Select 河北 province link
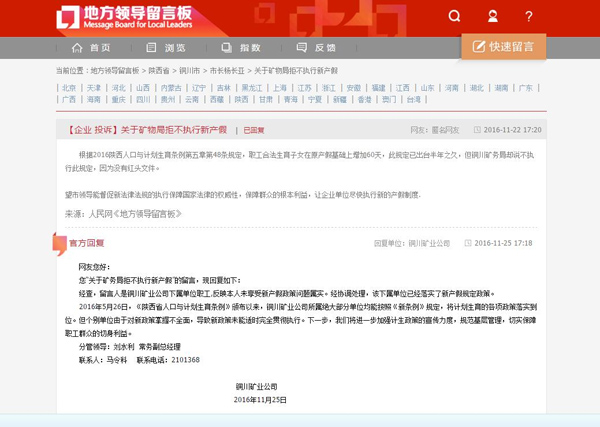The width and height of the screenshot is (600, 427). point(119,88)
